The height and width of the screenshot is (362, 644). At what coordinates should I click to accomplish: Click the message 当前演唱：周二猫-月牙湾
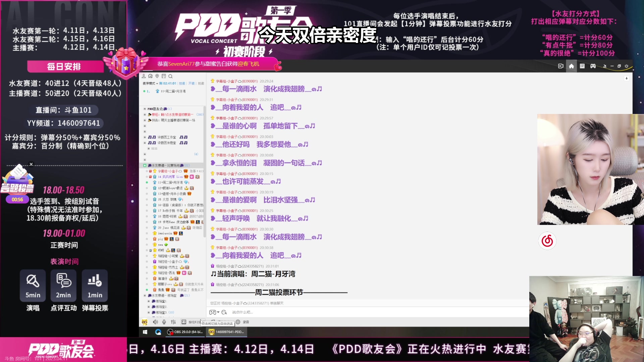coord(253,274)
